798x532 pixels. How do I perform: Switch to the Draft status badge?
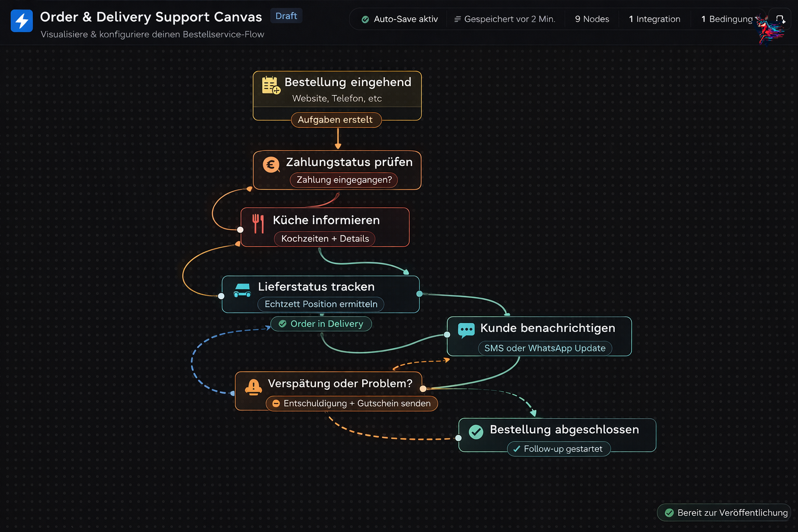(x=286, y=16)
